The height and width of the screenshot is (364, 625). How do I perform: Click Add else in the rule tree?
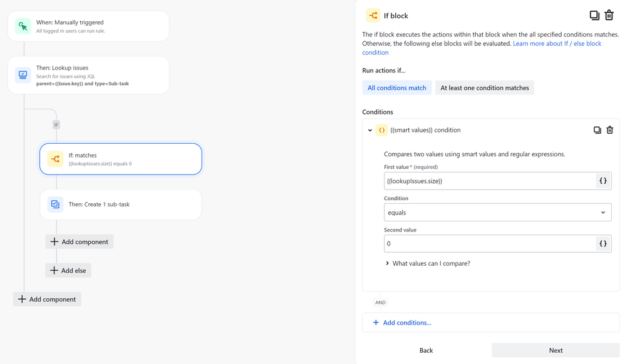tap(68, 270)
